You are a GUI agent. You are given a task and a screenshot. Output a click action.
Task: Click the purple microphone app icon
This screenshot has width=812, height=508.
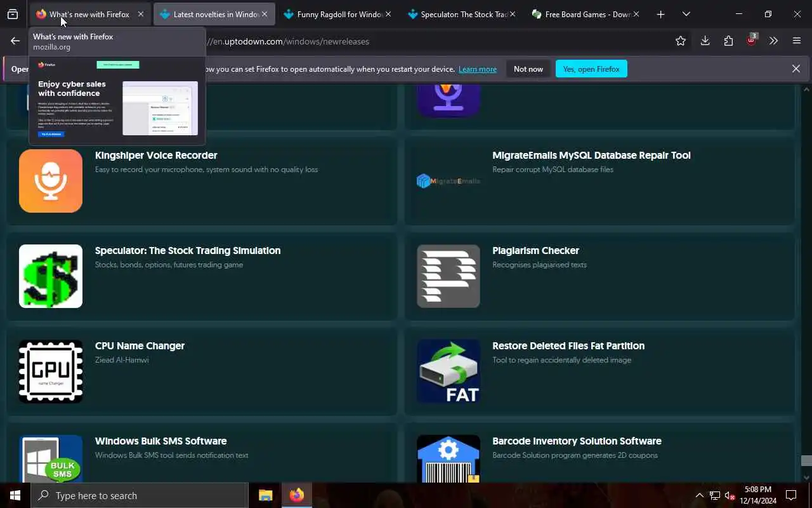[x=449, y=100]
